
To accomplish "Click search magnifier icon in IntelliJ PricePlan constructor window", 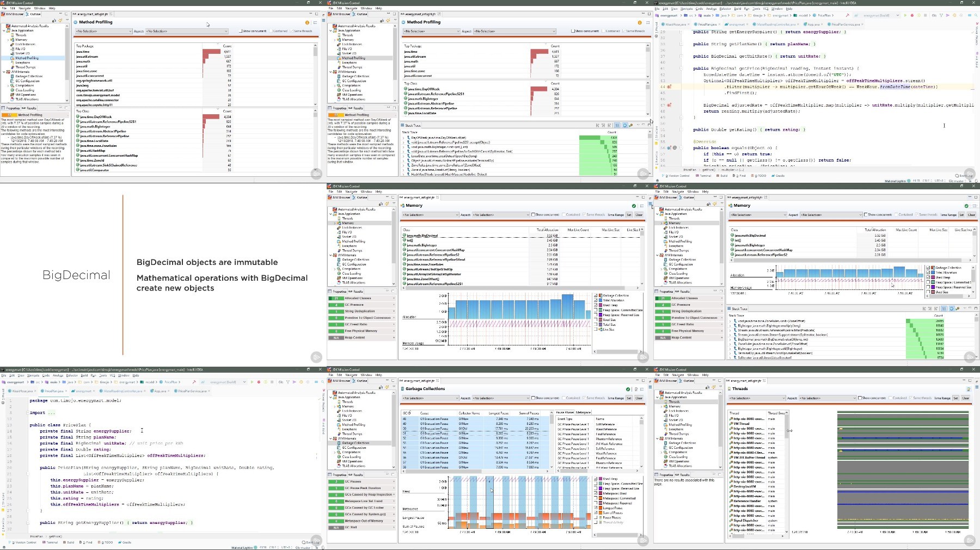I will pyautogui.click(x=322, y=382).
